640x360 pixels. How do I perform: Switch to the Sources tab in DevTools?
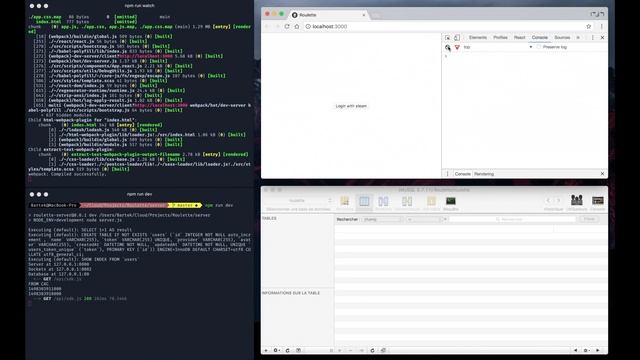tap(562, 38)
